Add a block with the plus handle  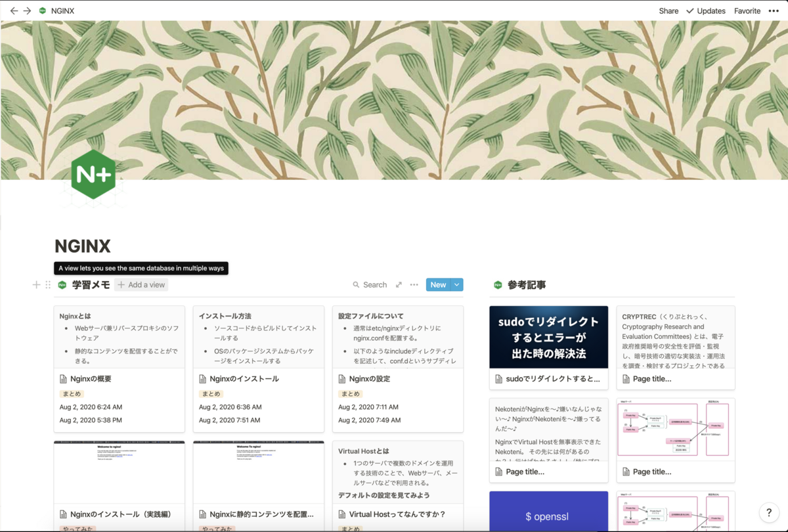36,284
